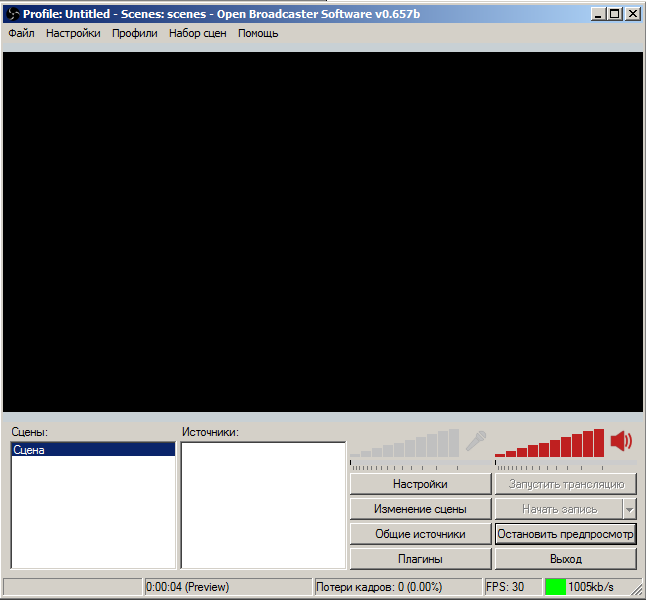Click the green bitrate status indicator
The height and width of the screenshot is (600, 646).
(555, 587)
